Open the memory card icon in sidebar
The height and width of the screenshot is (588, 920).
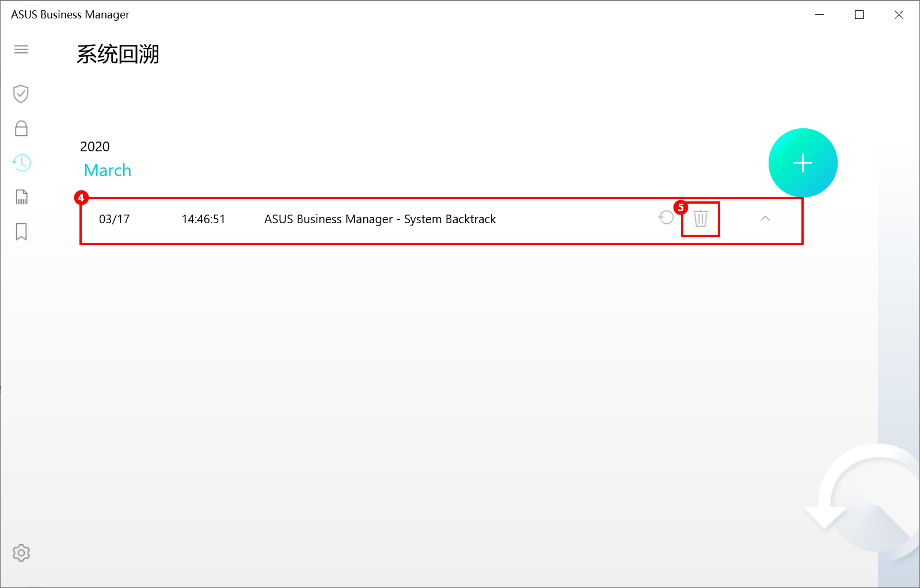(21, 197)
